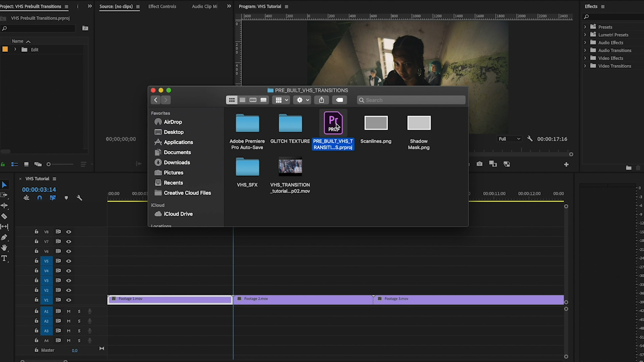Open Finder Action gear menu
This screenshot has width=644, height=362.
tap(302, 100)
